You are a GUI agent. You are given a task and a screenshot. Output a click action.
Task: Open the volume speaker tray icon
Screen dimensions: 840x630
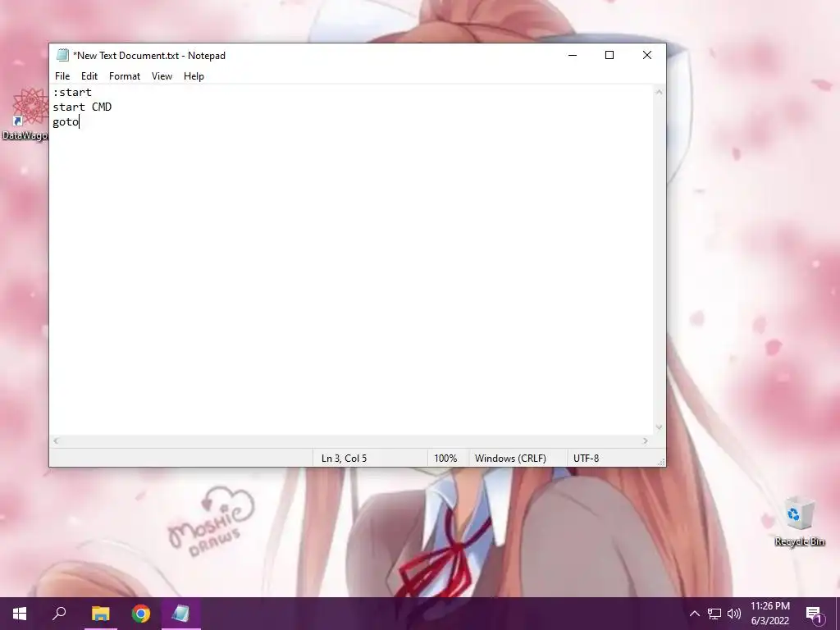(734, 614)
